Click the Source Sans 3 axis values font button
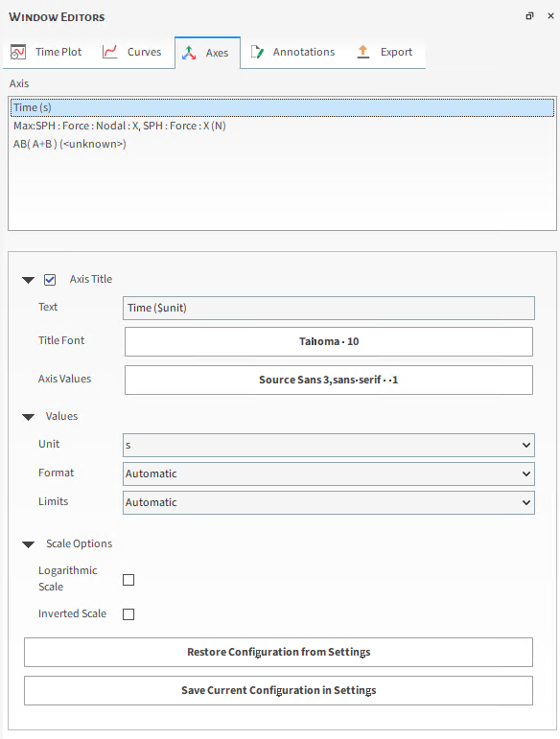560x739 pixels. pos(329,380)
